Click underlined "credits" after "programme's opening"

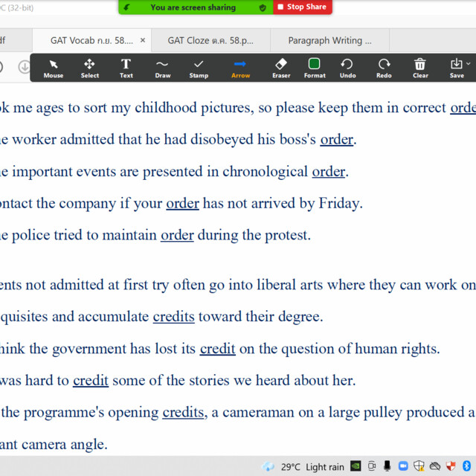(x=183, y=412)
